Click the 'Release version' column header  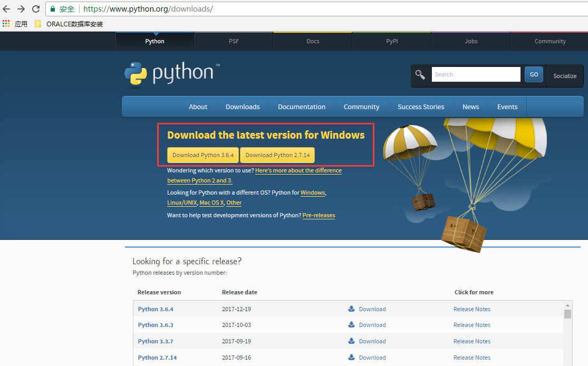(x=159, y=292)
